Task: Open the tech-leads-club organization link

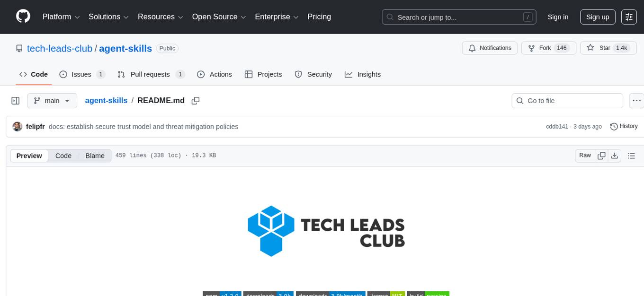Action: 60,48
